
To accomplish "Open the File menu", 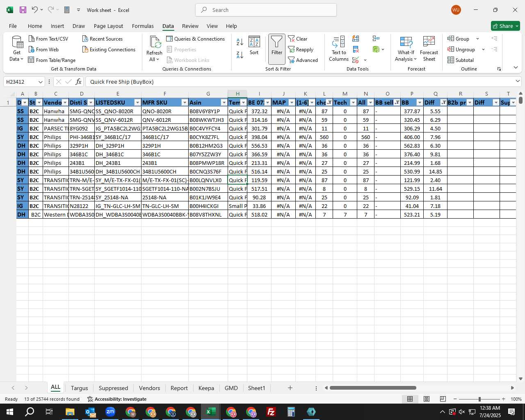I will tap(13, 26).
